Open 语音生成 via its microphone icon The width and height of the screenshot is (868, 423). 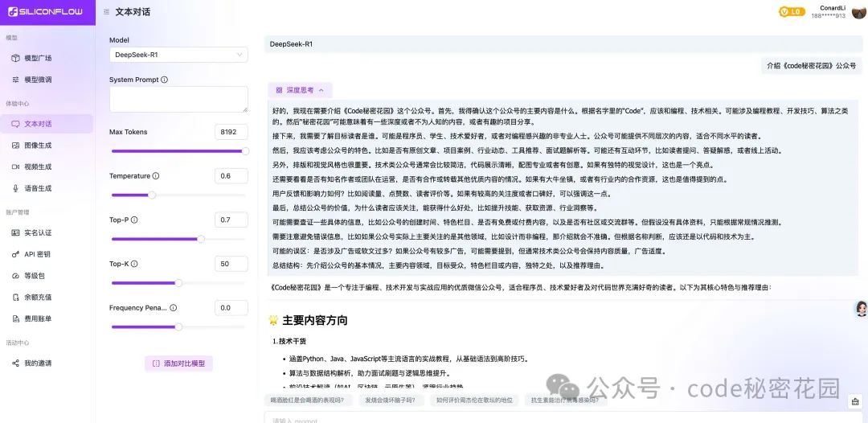pyautogui.click(x=15, y=188)
